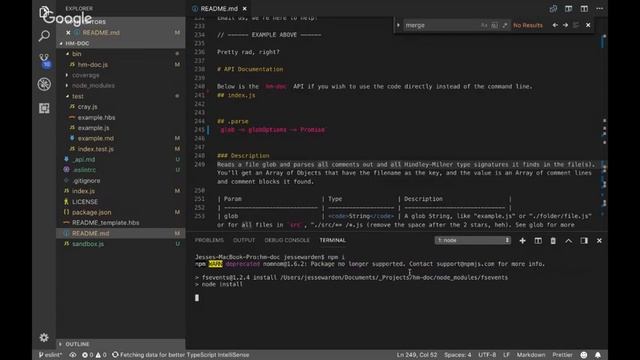640x360 pixels.
Task: Click Ln 249, Col 52 in status bar
Action: (x=417, y=355)
